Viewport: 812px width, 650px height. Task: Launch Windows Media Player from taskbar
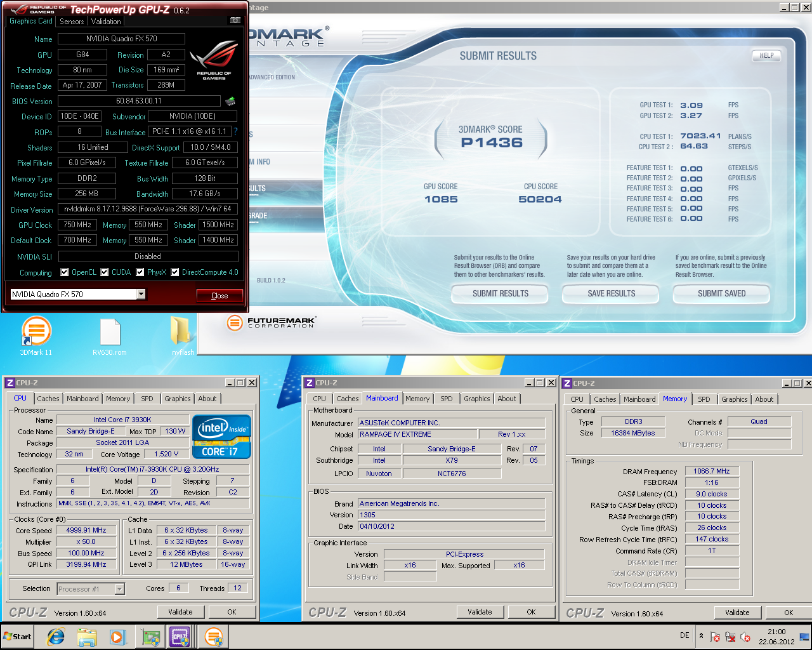coord(117,637)
